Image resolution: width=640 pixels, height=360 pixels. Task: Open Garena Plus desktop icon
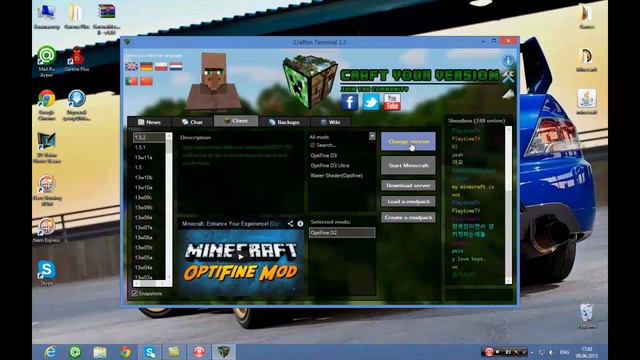coord(76,59)
